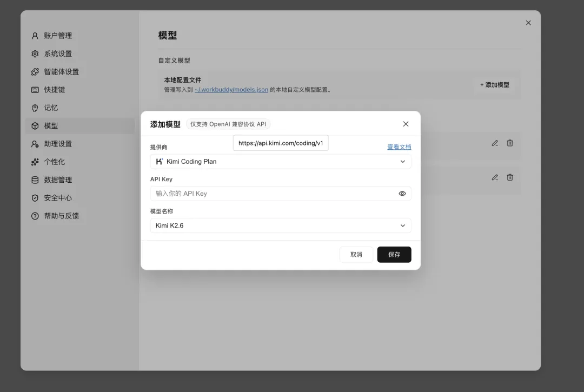The height and width of the screenshot is (392, 584).
Task: Click the 记忆 head icon
Action: (35, 108)
